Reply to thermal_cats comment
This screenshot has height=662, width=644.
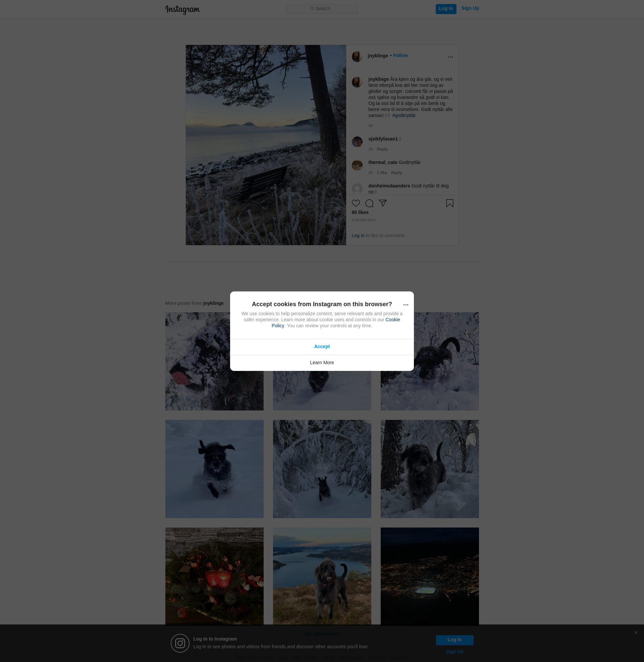click(396, 173)
